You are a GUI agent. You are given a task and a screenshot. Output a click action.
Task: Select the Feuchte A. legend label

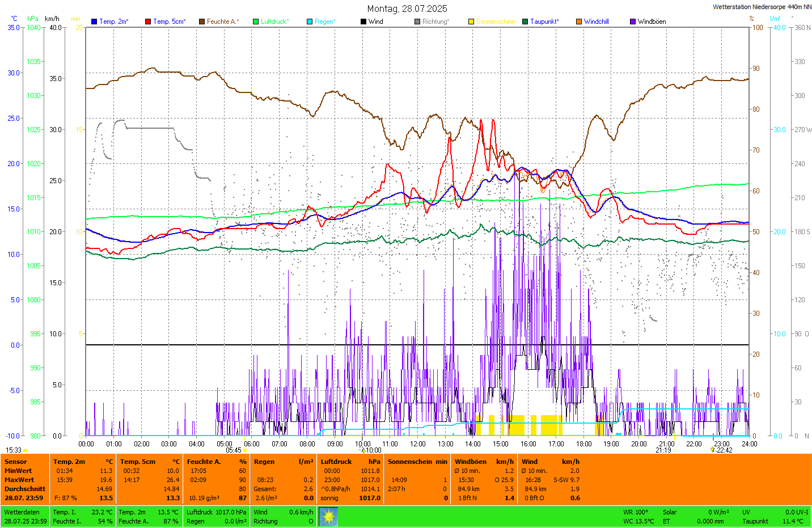pyautogui.click(x=222, y=22)
